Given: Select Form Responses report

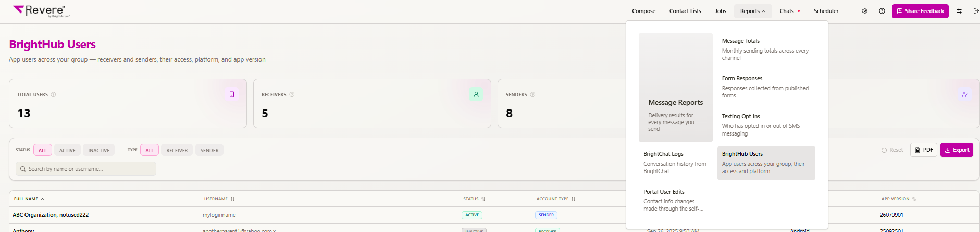Looking at the screenshot, I should click(766, 88).
